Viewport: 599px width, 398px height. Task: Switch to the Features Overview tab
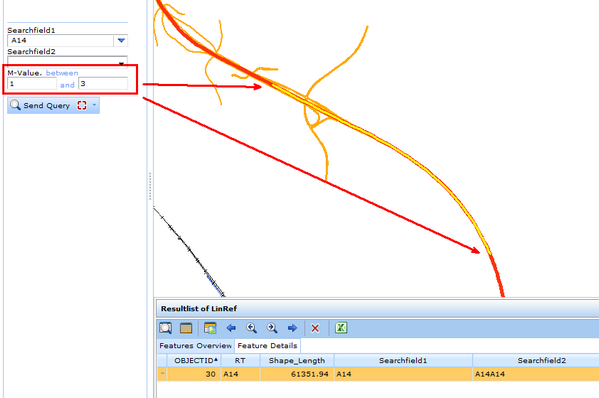(196, 346)
